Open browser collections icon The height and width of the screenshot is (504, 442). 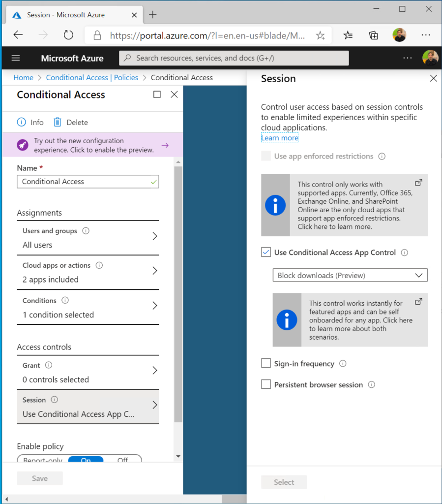pyautogui.click(x=373, y=35)
